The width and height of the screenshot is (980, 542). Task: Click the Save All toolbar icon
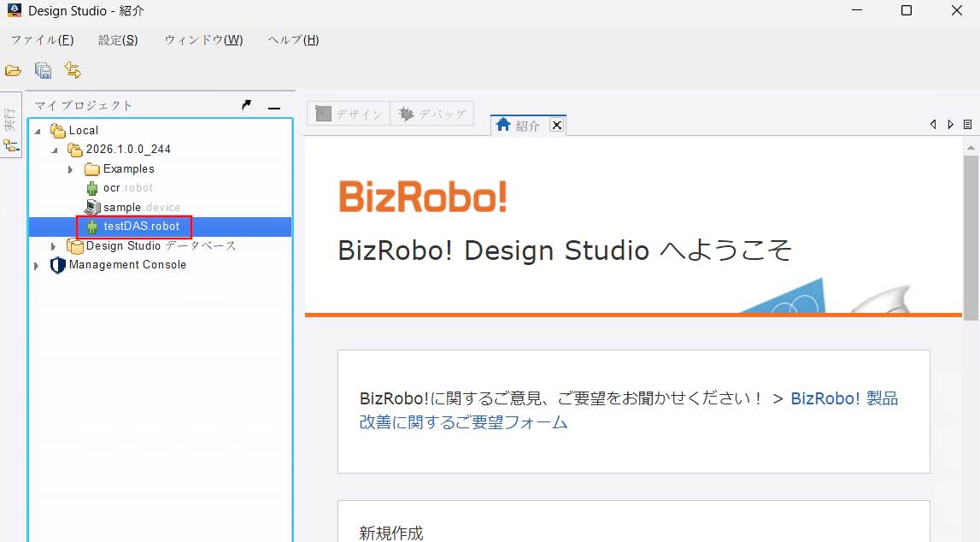tap(43, 71)
